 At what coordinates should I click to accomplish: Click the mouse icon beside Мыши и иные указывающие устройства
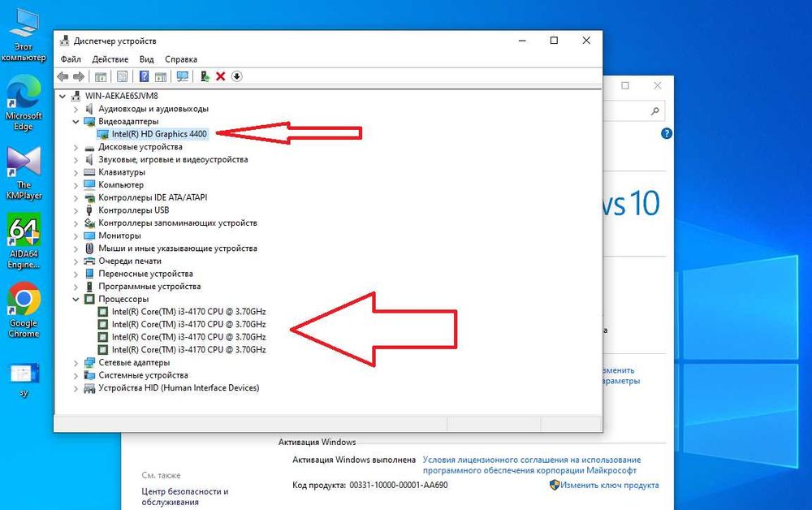pyautogui.click(x=89, y=249)
